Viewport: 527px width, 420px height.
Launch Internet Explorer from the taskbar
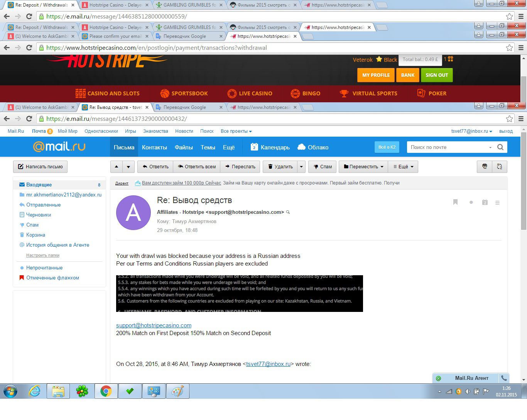click(x=35, y=391)
